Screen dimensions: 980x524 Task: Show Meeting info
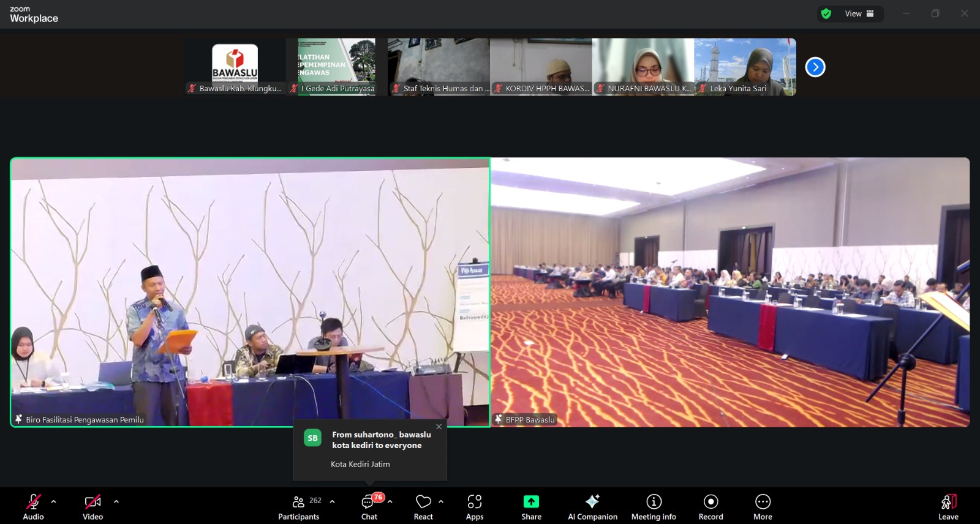click(x=654, y=507)
